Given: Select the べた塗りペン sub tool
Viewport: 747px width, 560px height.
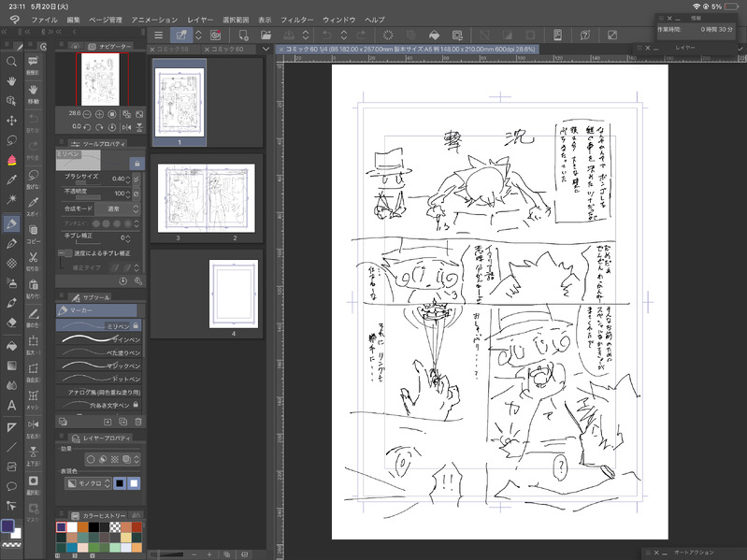Looking at the screenshot, I should (99, 352).
